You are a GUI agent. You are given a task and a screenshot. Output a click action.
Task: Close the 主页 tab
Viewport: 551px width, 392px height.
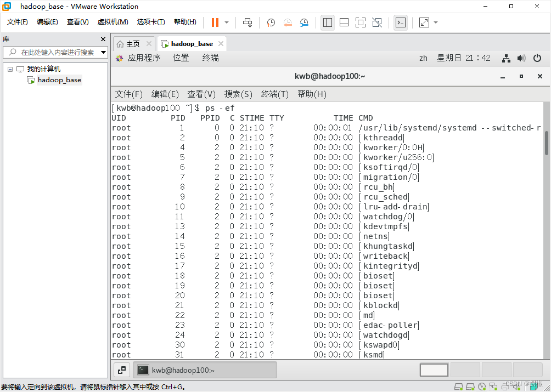[x=149, y=44]
